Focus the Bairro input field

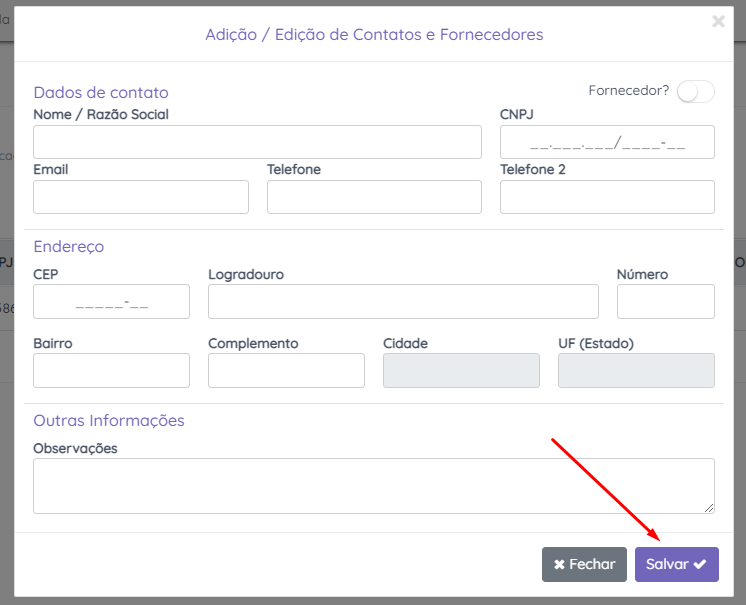tap(111, 370)
